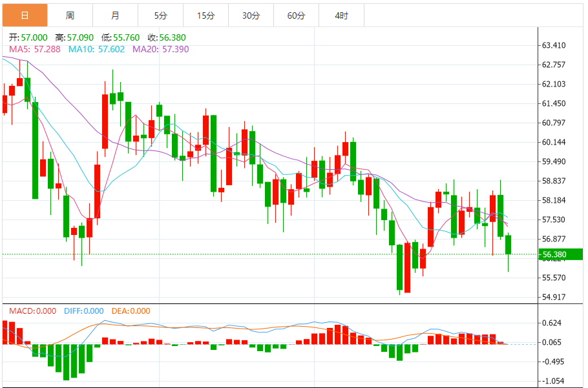Screen dimensions: 588x388
Task: Click the 62.103 price axis label
Action: pos(554,84)
